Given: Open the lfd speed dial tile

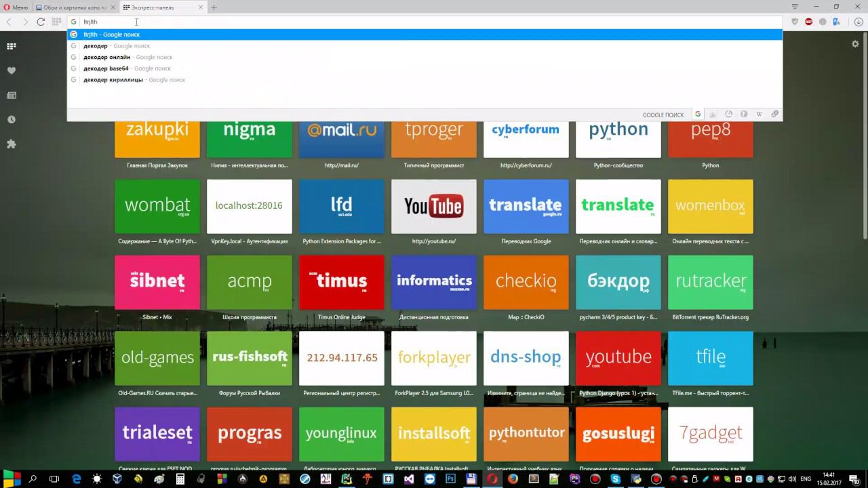Looking at the screenshot, I should (x=342, y=206).
